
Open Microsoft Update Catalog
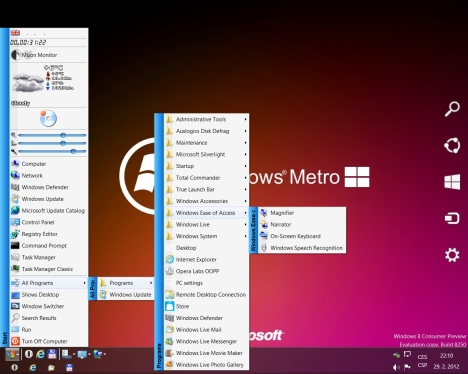[x=49, y=210]
